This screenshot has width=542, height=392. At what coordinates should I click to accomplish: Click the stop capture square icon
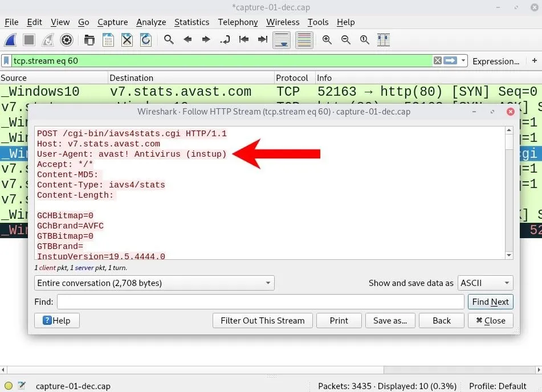(x=29, y=40)
